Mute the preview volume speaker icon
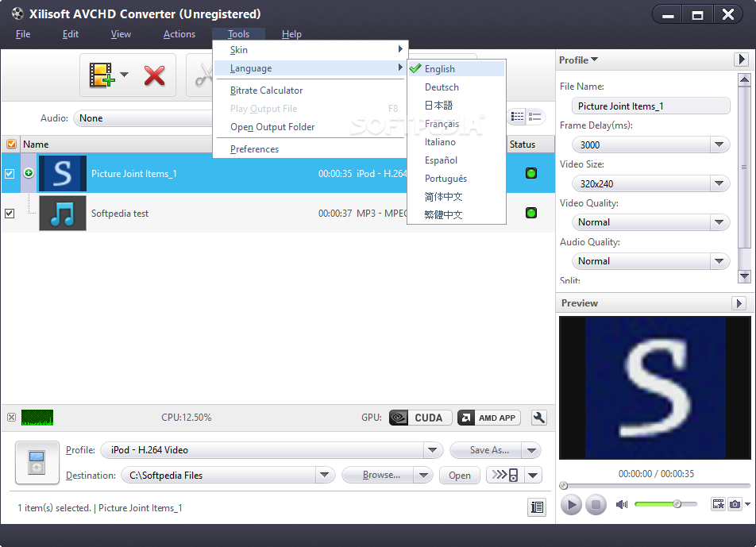The width and height of the screenshot is (756, 547). click(x=622, y=505)
